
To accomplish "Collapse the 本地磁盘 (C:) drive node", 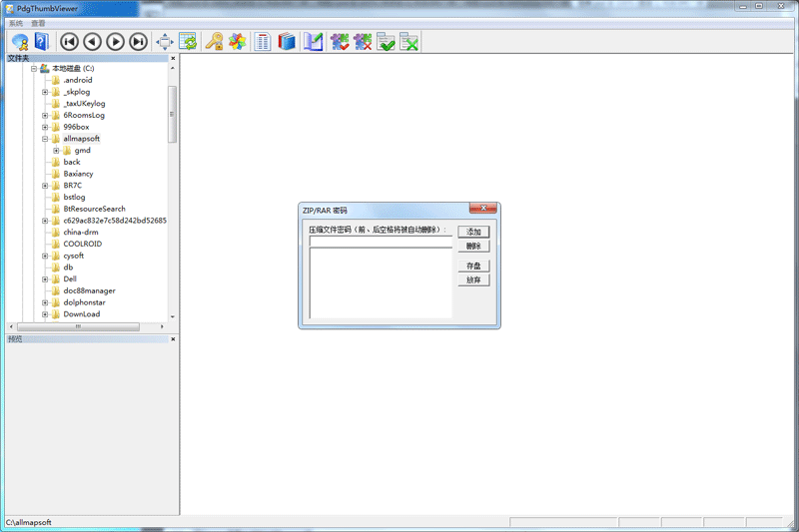I will [x=34, y=68].
